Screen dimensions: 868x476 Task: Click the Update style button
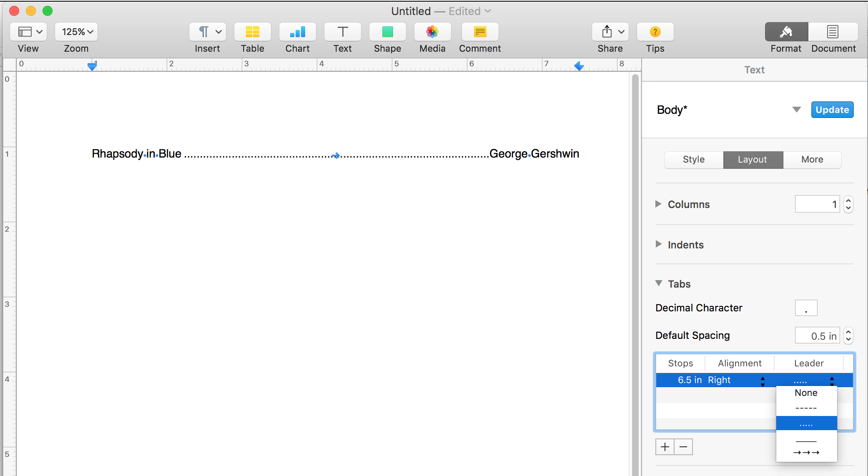pos(832,110)
